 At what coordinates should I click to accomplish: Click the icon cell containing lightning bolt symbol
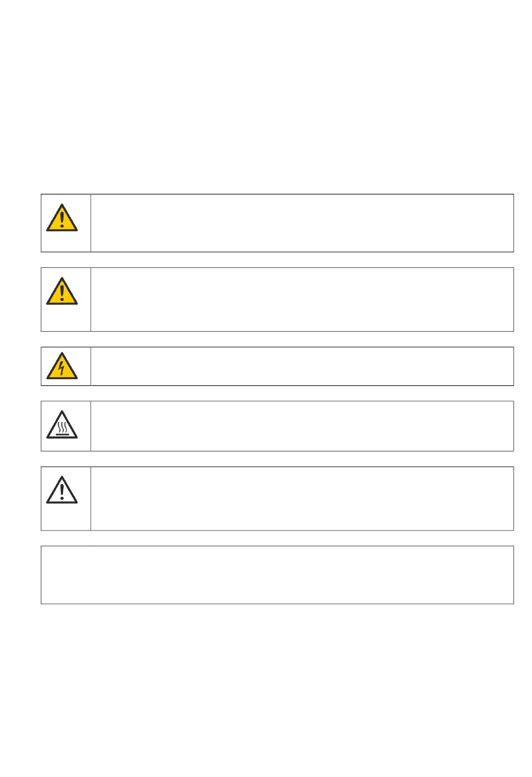point(66,366)
